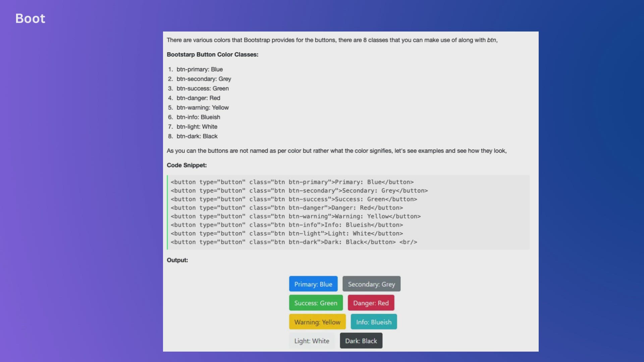Click the btn-primary: Blue list item

(200, 69)
